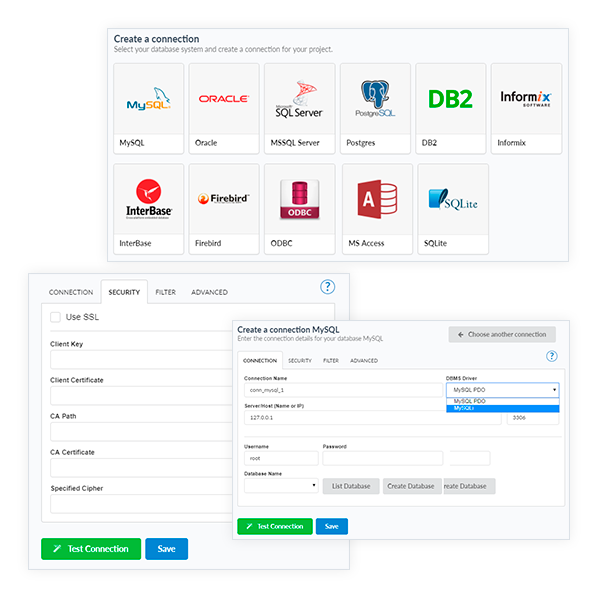Open Filter tab beside the active Security tab
Image resolution: width=600 pixels, height=600 pixels.
[165, 292]
